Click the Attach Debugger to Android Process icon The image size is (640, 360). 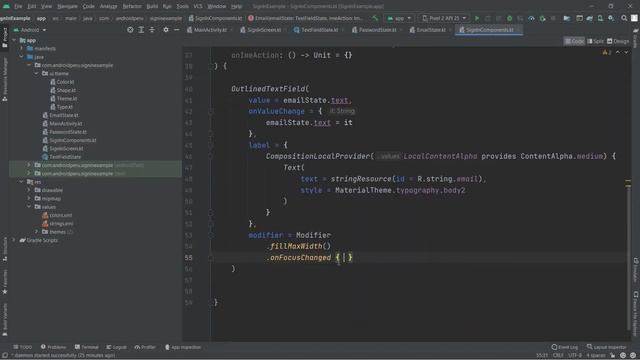pos(542,18)
